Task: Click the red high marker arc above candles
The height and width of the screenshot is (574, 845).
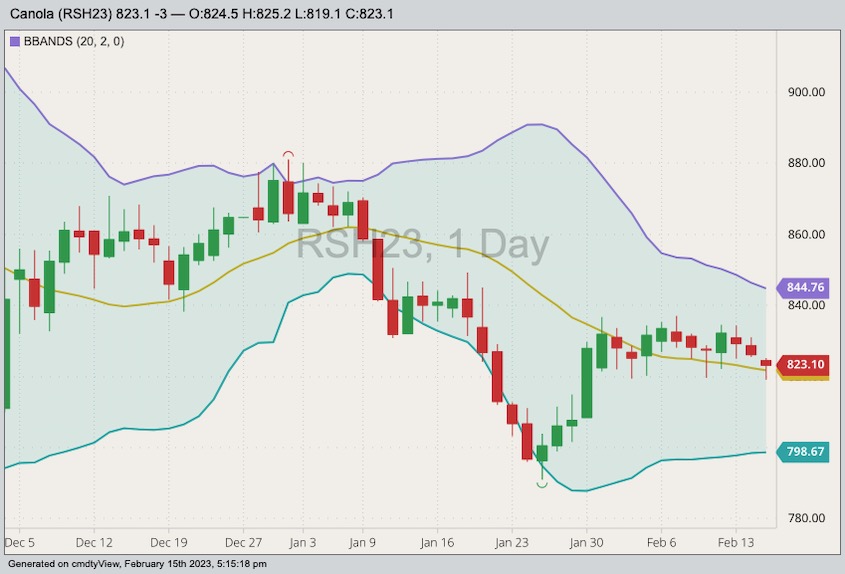Action: (x=288, y=155)
